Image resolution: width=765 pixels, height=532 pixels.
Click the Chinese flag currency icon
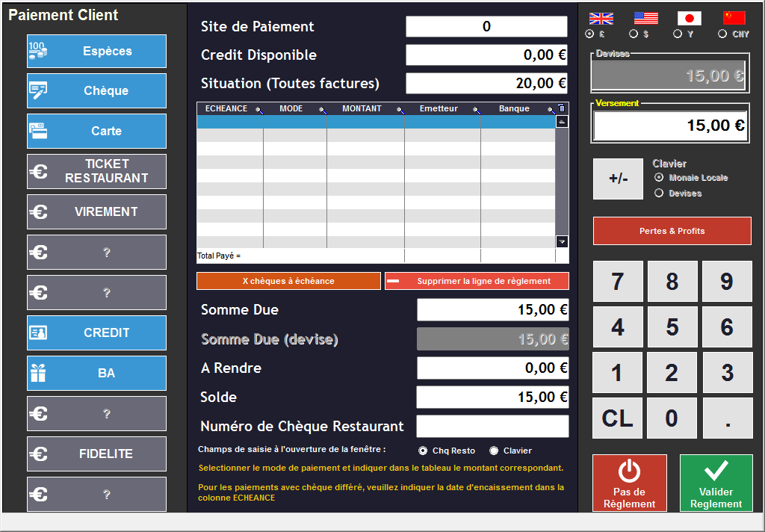[734, 19]
